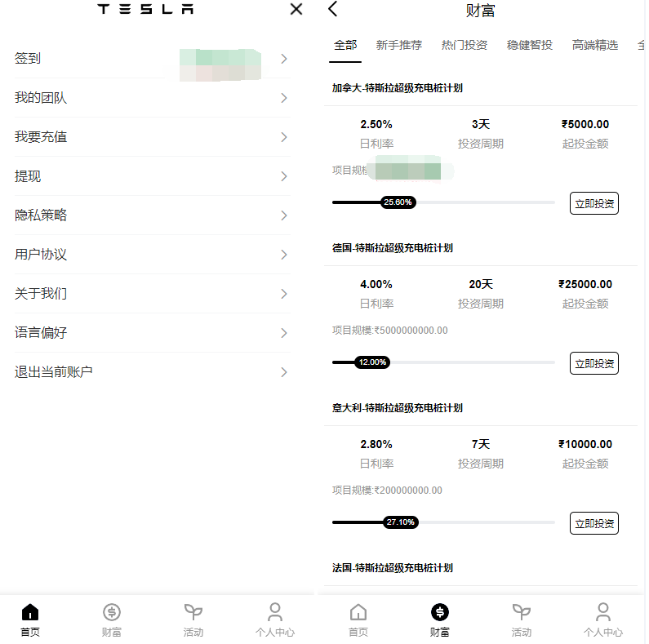
Task: Open 加拿大-特斯拉超级充电桩计划 title
Action: (398, 88)
